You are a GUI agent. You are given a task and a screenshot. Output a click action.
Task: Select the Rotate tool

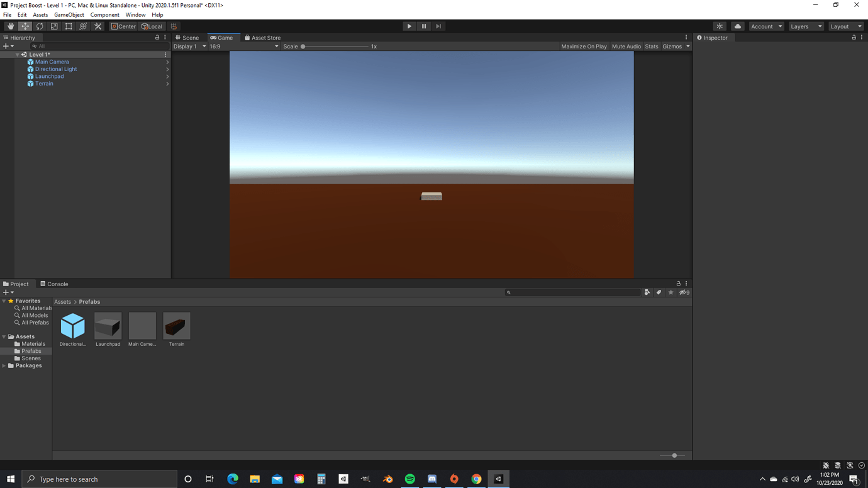click(40, 26)
